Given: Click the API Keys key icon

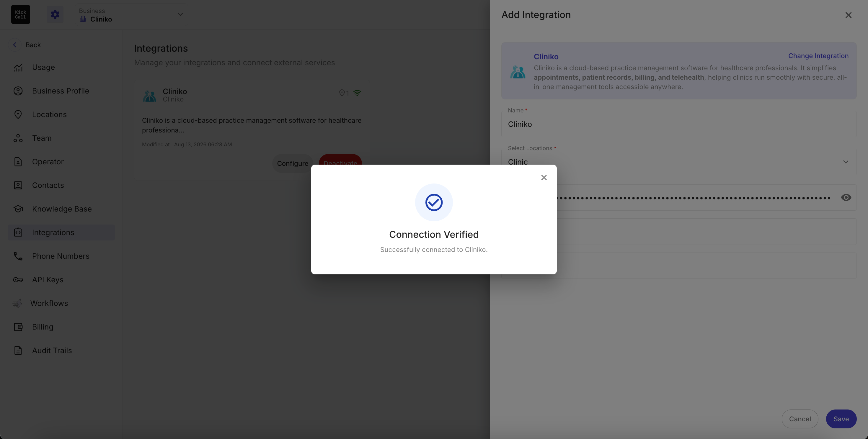Looking at the screenshot, I should pos(18,280).
